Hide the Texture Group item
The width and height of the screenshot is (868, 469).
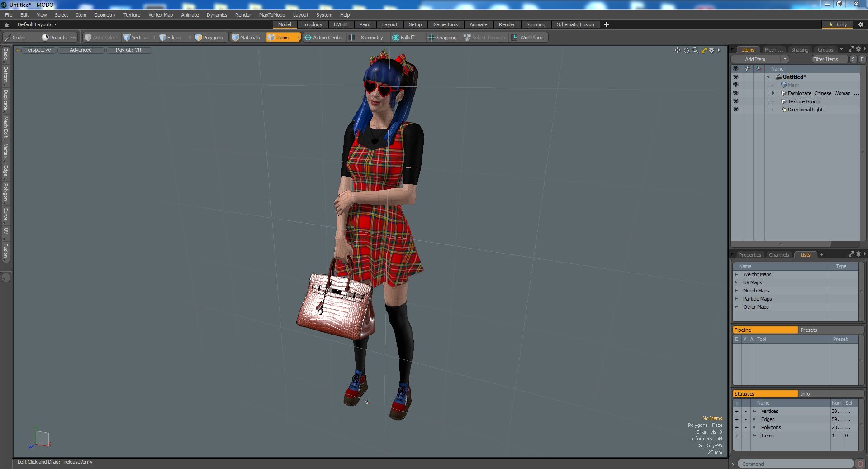[735, 101]
